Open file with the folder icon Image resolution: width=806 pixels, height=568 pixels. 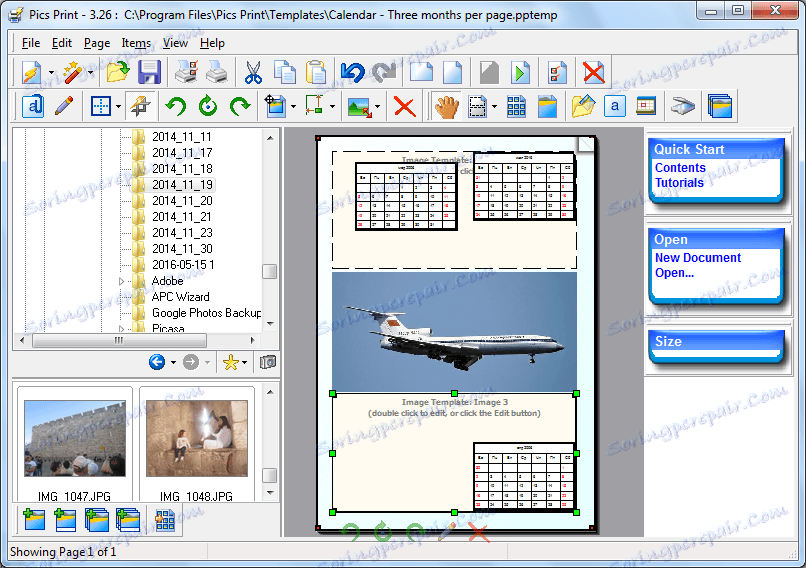click(x=118, y=72)
